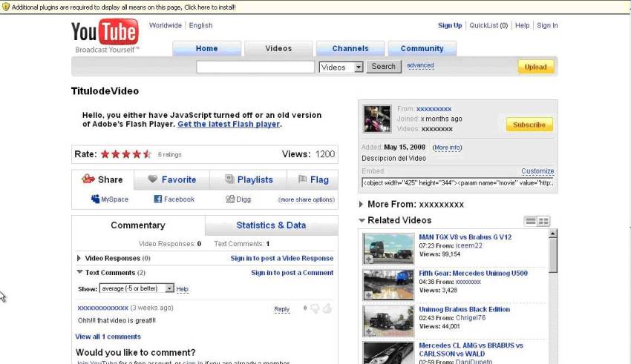631x364 pixels.
Task: Open Unimog Brabus Black Edition thumbnail
Action: click(x=388, y=321)
